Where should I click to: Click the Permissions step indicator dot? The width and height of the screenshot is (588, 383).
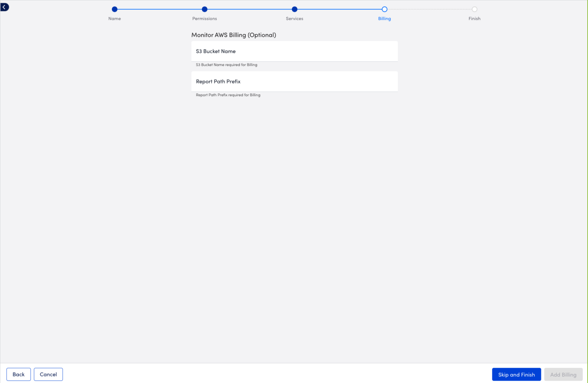pyautogui.click(x=204, y=9)
